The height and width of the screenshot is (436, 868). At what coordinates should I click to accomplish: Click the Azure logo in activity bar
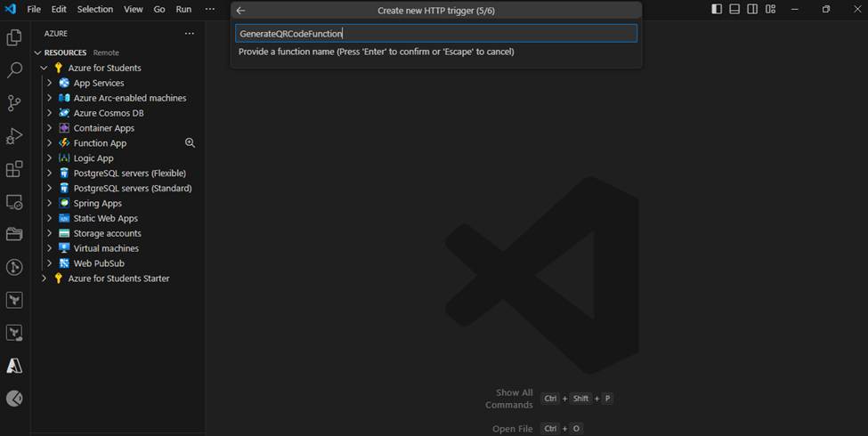point(14,366)
